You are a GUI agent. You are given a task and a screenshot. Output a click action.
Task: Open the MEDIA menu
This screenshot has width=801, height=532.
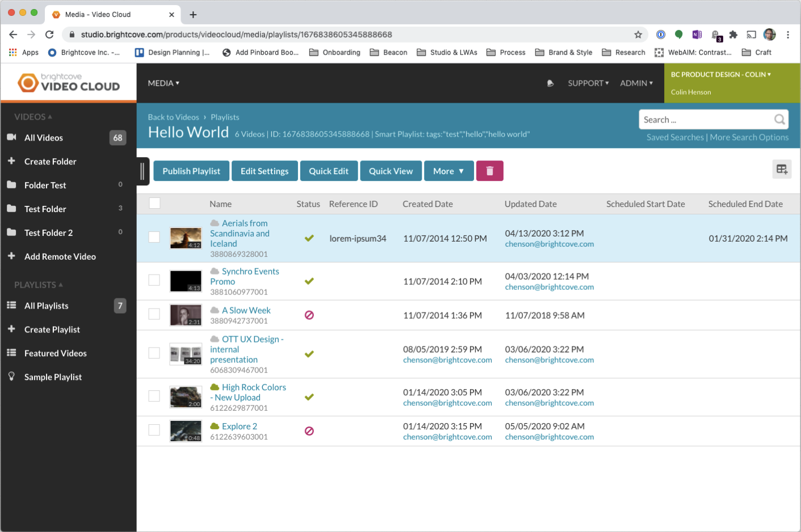tap(163, 83)
